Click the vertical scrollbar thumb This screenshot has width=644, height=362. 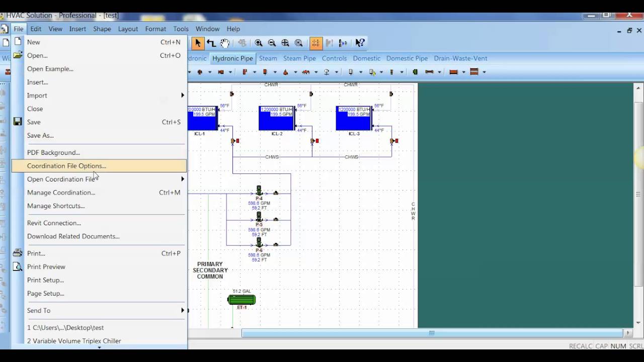638,194
